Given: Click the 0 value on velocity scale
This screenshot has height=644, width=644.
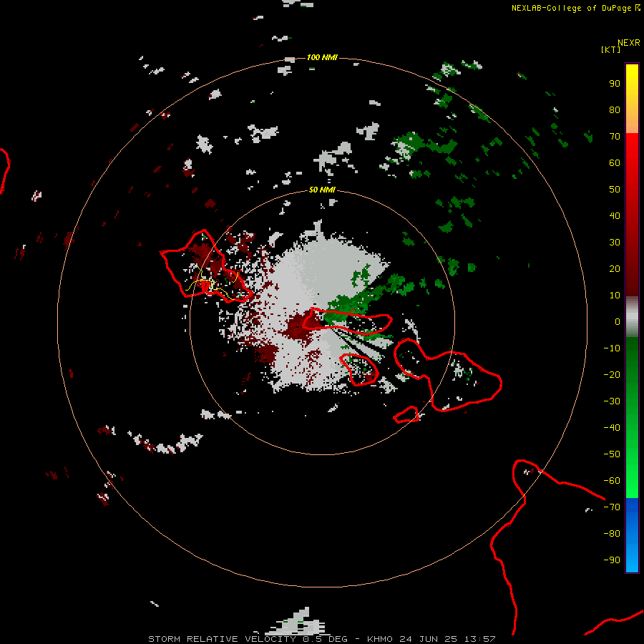Looking at the screenshot, I should tap(618, 321).
